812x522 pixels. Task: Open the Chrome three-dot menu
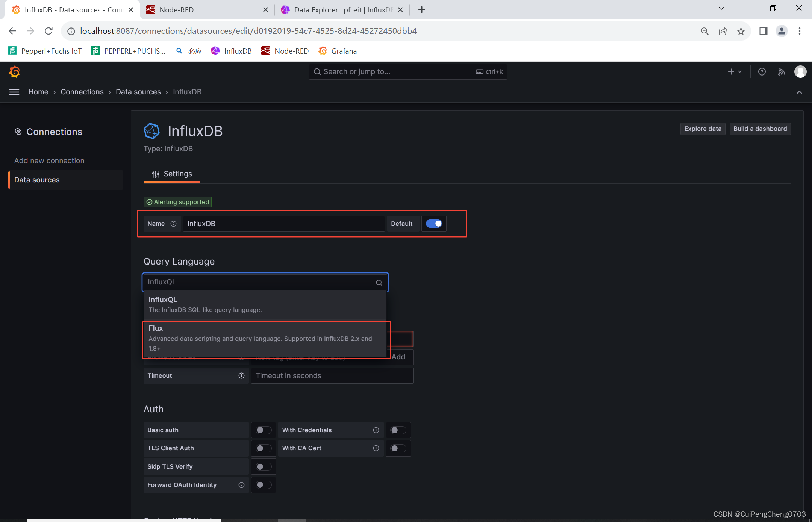800,31
